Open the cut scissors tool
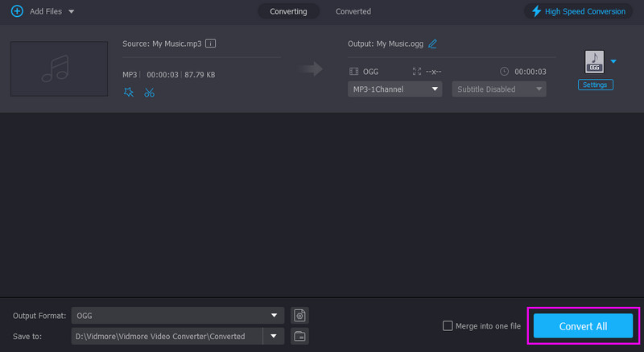This screenshot has height=352, width=644. [149, 93]
